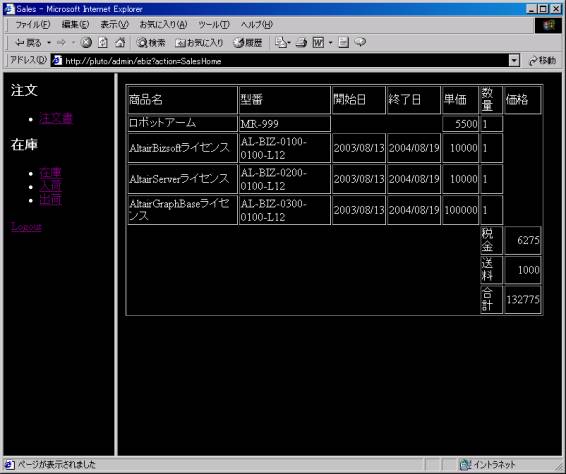566x474 pixels.
Task: Open Favorites (お気に入り) toolbar button
Action: [x=199, y=43]
